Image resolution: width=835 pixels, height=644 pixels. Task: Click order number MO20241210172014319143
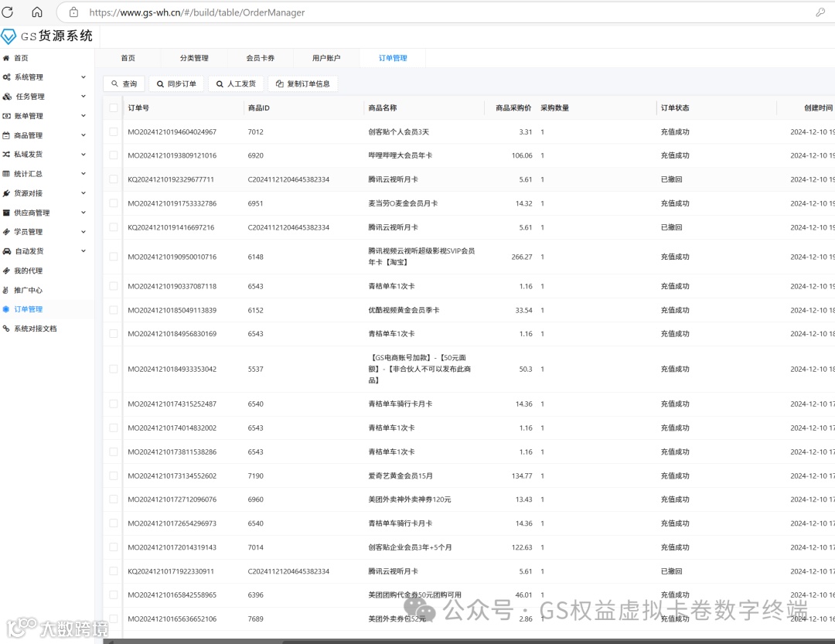coord(172,547)
